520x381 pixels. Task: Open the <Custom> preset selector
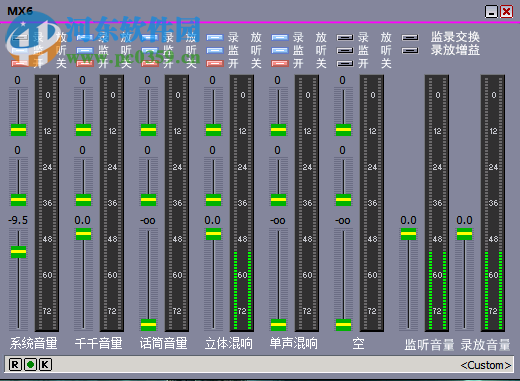pos(485,365)
